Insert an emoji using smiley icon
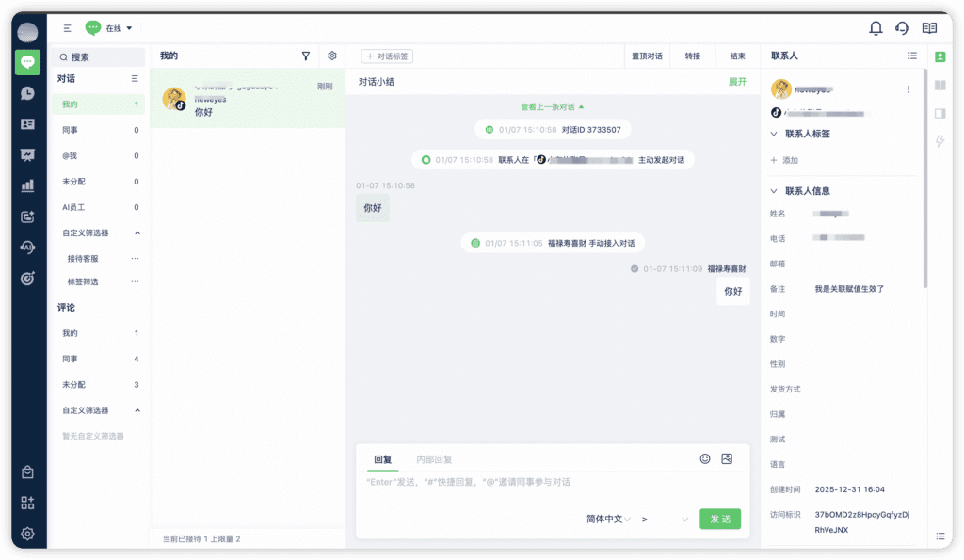This screenshot has width=964, height=560. [x=705, y=458]
